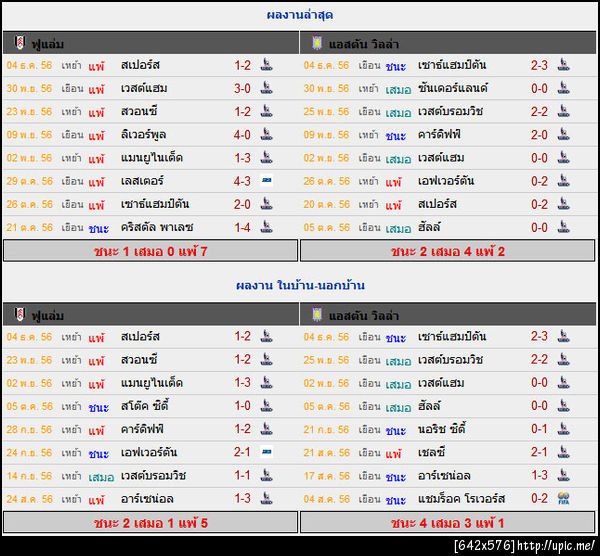Screen dimensions: 600x556
Task: Click league icon in อาร์เซน่อล 17 ส.ค. 56 row
Action: (x=563, y=475)
